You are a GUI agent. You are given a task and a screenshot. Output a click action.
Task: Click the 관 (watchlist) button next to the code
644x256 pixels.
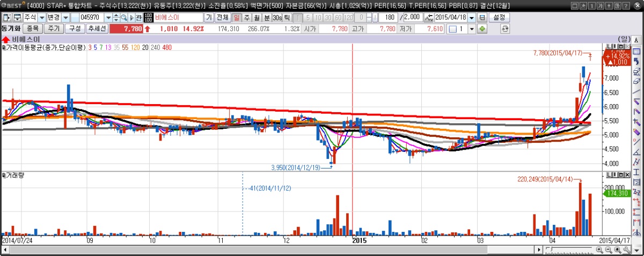tap(138, 18)
